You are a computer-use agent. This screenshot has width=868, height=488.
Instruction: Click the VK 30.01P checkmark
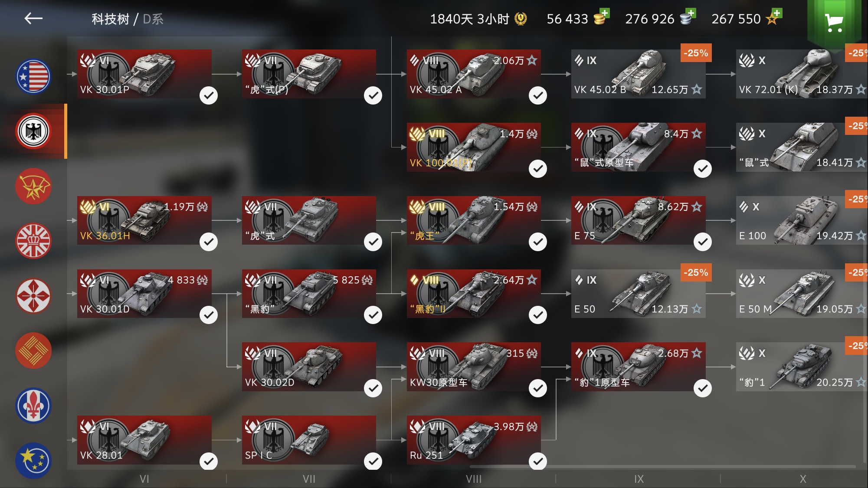point(209,95)
